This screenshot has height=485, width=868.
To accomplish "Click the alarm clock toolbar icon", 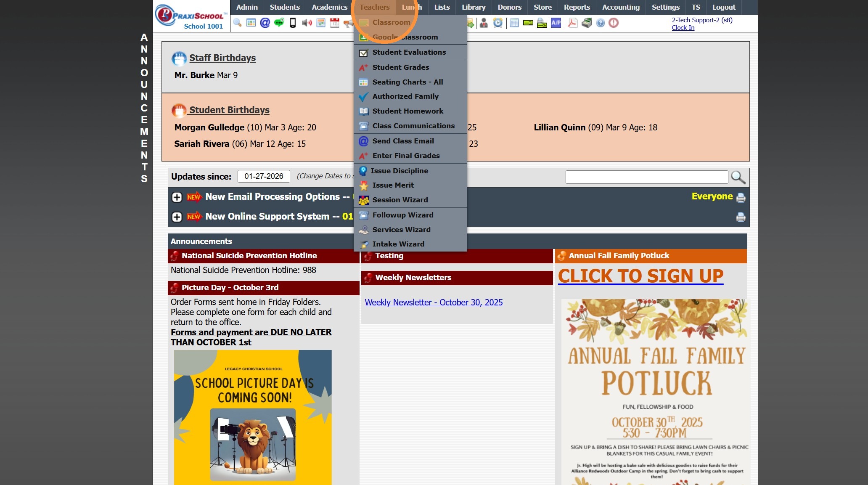I will click(498, 23).
